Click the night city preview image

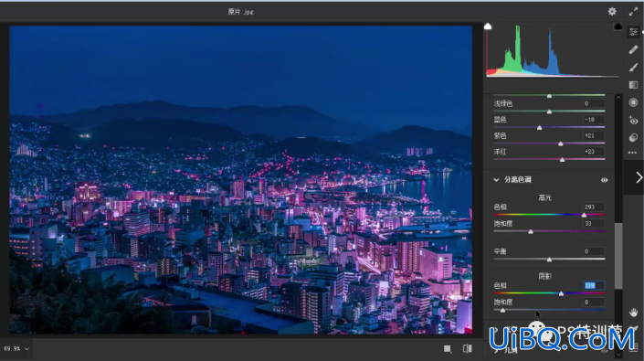(x=240, y=180)
